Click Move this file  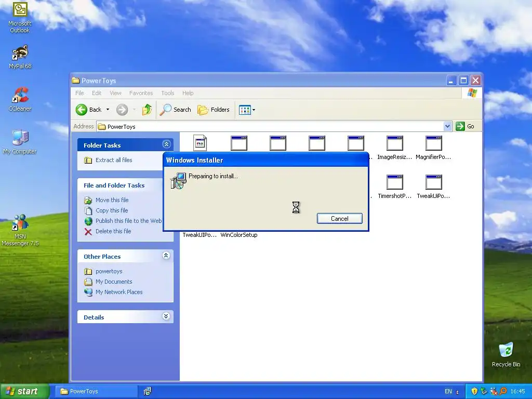(x=112, y=200)
